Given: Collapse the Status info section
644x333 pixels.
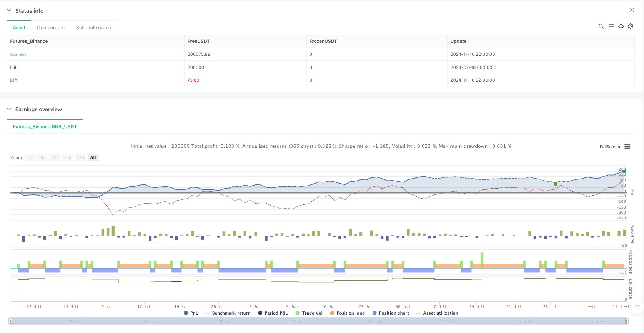Looking at the screenshot, I should (x=9, y=11).
